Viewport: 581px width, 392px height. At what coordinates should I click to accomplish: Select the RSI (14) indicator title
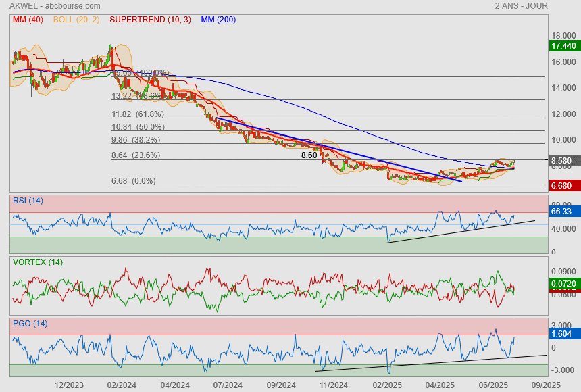click(x=28, y=201)
